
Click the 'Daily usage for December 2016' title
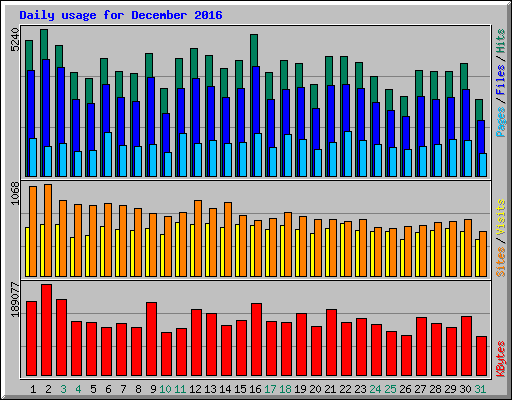click(121, 15)
